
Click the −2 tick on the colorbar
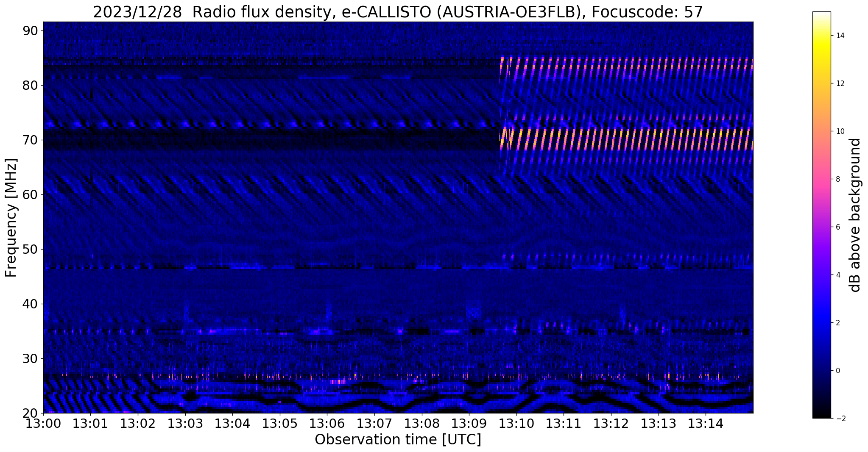point(839,419)
